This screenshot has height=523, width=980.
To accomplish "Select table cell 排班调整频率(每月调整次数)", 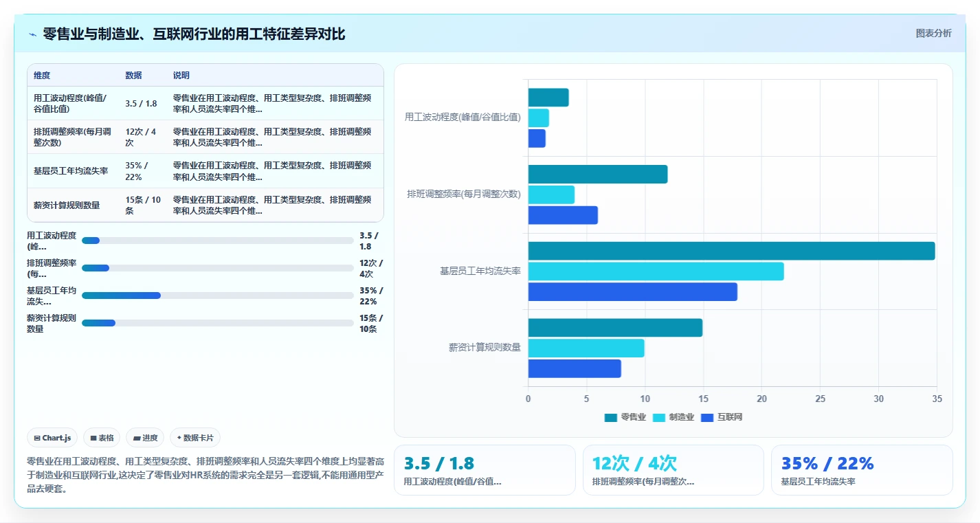I will [x=73, y=137].
